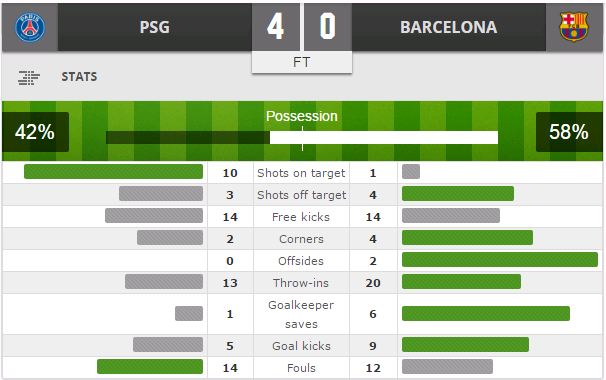This screenshot has height=380, width=606.
Task: Click Barcelona's score of 0
Action: click(x=328, y=27)
